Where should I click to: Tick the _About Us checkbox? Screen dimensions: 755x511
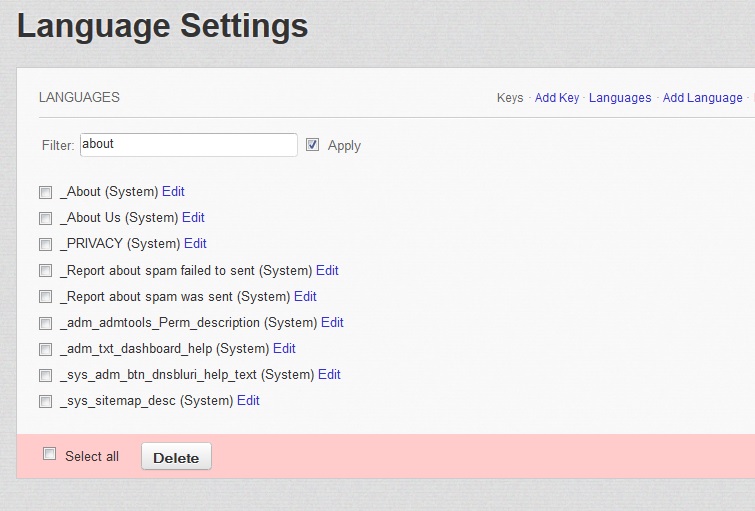coord(45,218)
